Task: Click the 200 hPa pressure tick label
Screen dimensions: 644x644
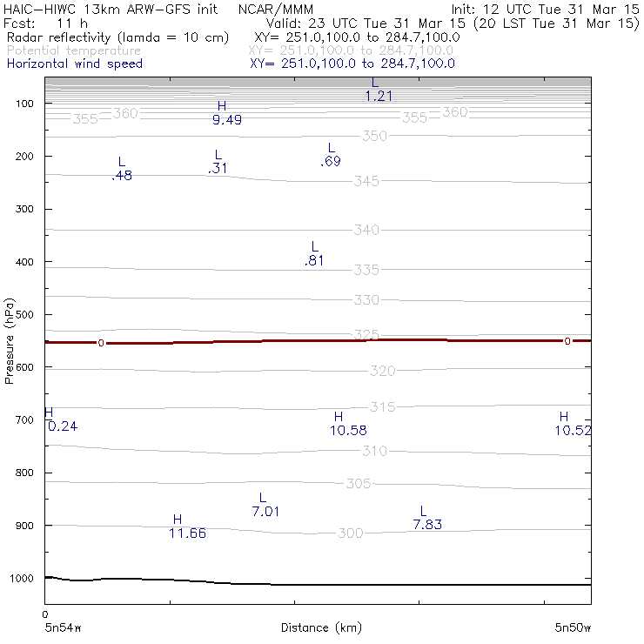Action: (x=24, y=156)
